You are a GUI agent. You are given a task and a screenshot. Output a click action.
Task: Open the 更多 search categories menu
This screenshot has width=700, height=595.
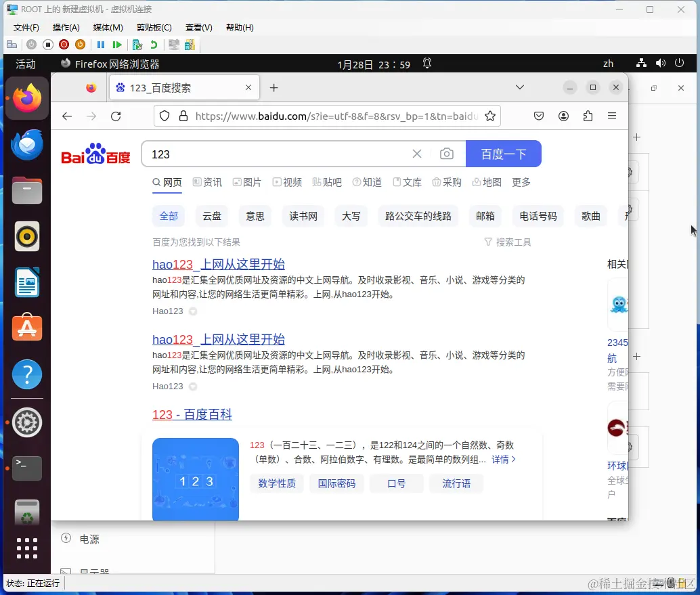(521, 182)
